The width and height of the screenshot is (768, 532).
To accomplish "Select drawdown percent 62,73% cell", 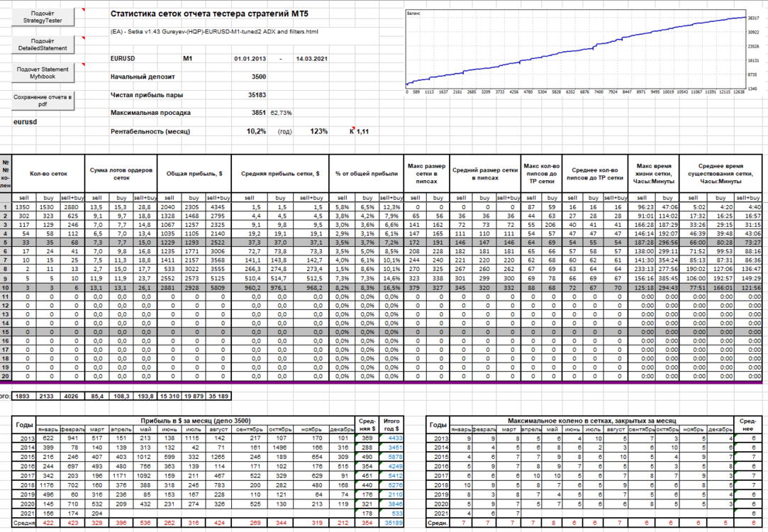I will [x=281, y=113].
